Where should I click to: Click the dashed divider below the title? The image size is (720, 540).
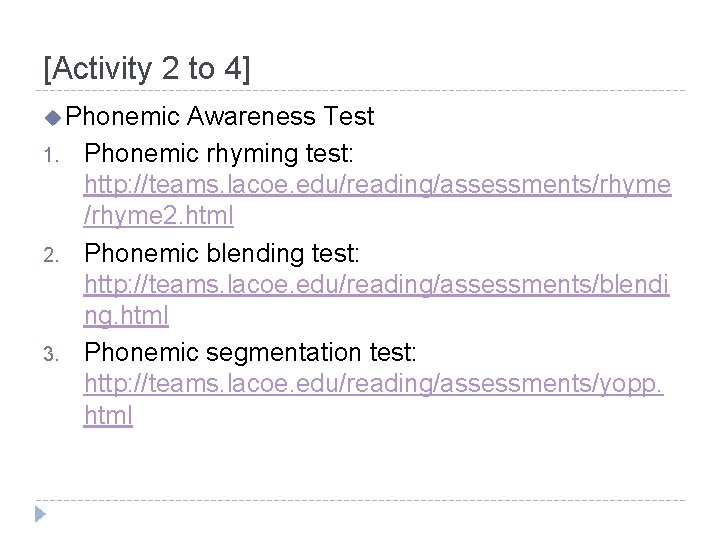pyautogui.click(x=360, y=91)
